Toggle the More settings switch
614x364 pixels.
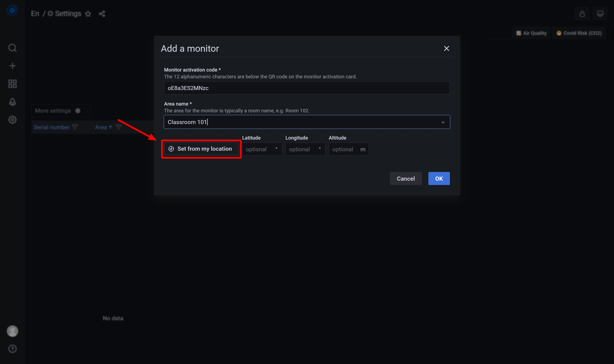[81, 111]
